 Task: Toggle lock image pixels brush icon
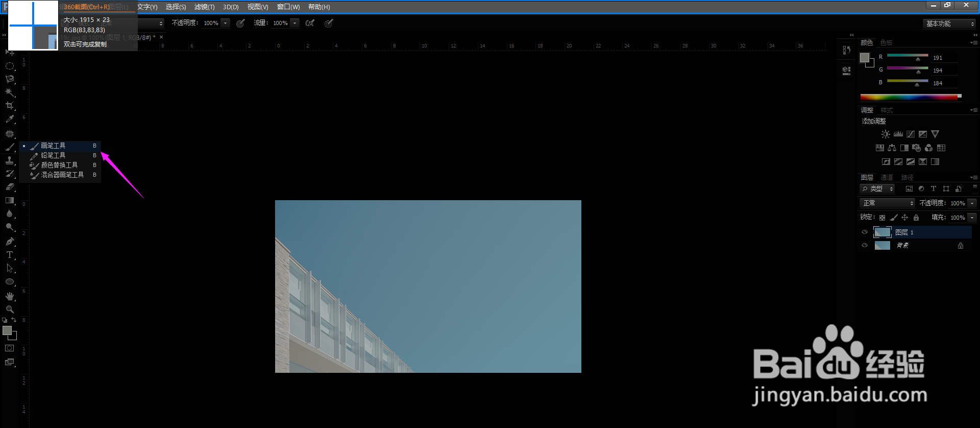[894, 218]
